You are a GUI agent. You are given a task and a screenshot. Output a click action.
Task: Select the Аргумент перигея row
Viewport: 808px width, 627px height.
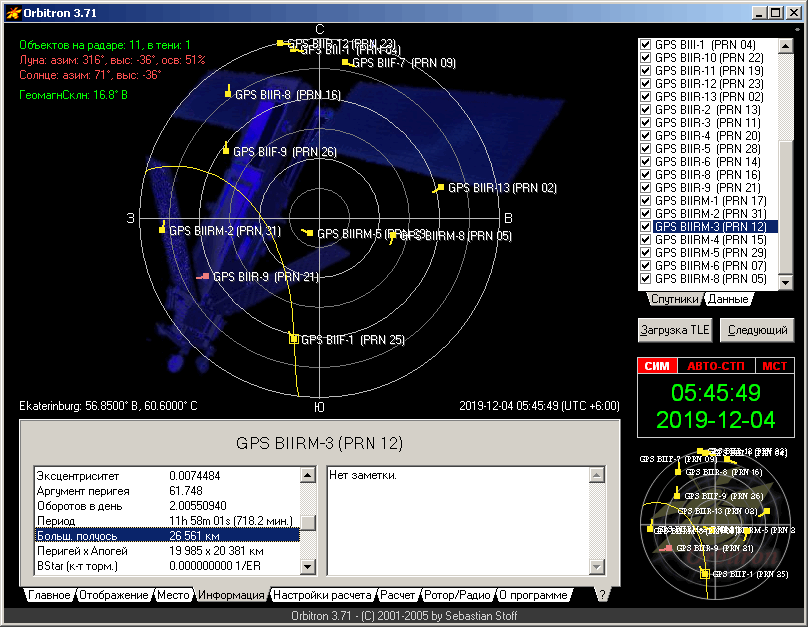click(x=167, y=490)
